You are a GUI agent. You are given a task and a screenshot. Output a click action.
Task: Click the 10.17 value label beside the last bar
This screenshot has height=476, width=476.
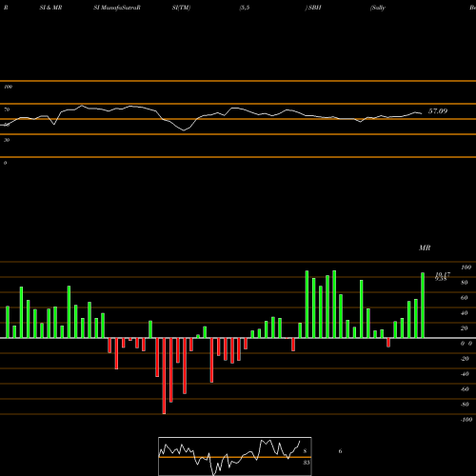pos(443,274)
